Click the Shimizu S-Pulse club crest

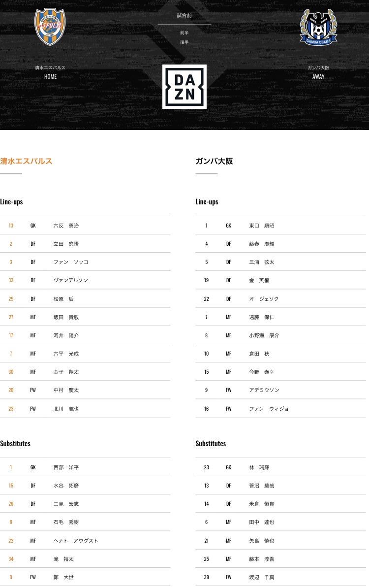50,27
